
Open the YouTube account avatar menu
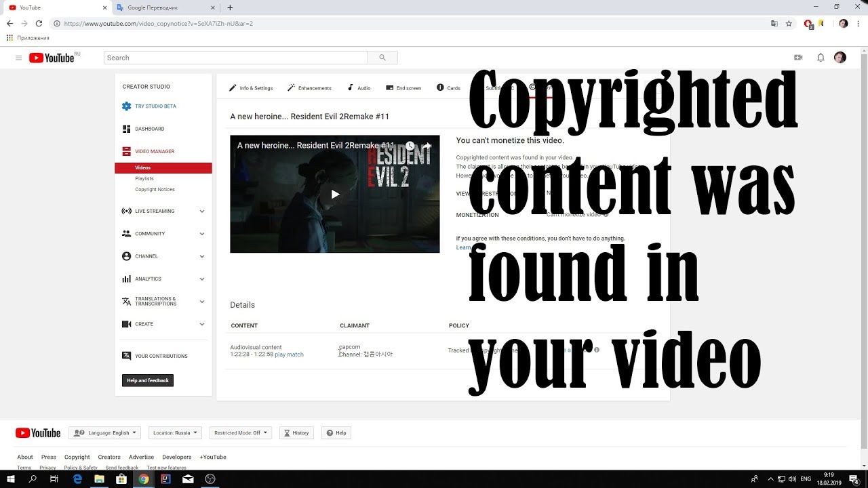[x=840, y=58]
